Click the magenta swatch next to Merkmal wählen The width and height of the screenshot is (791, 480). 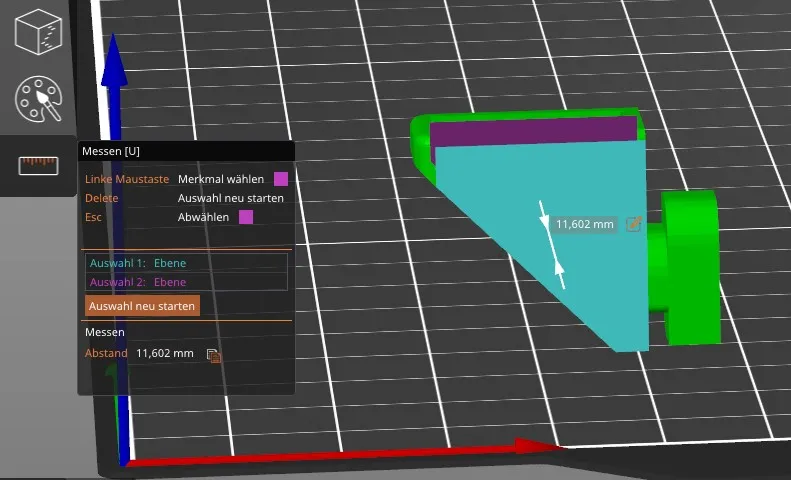pyautogui.click(x=281, y=179)
